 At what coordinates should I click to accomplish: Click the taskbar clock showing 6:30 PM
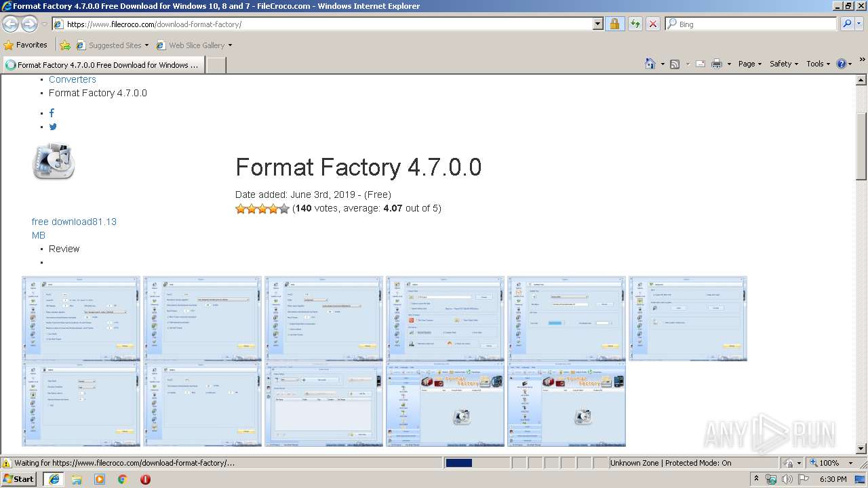tap(833, 479)
